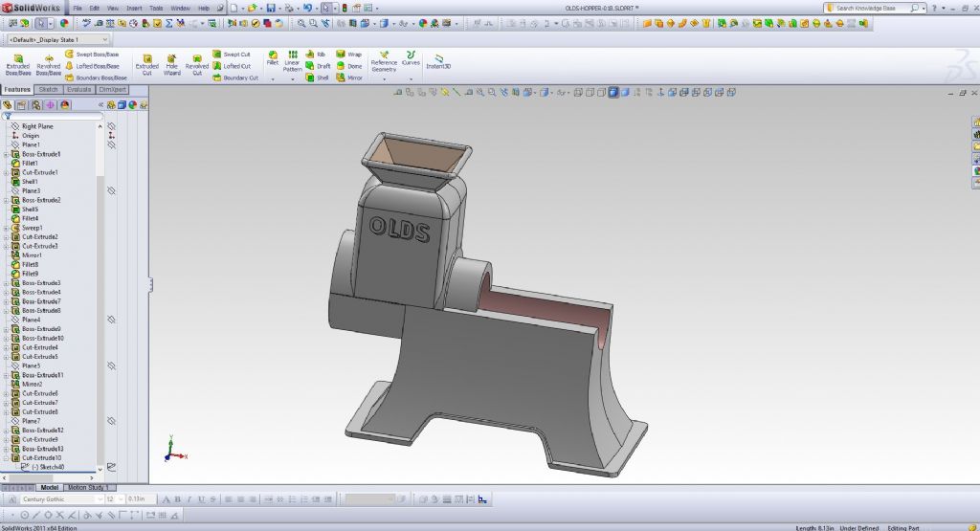This screenshot has height=531, width=980.
Task: Click the Rib feature
Action: click(x=316, y=55)
